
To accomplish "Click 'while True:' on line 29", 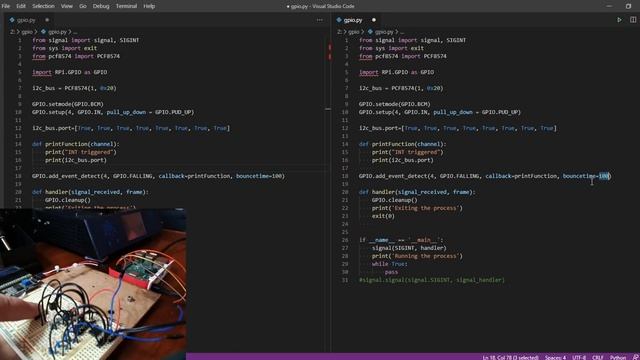I will coord(389,264).
